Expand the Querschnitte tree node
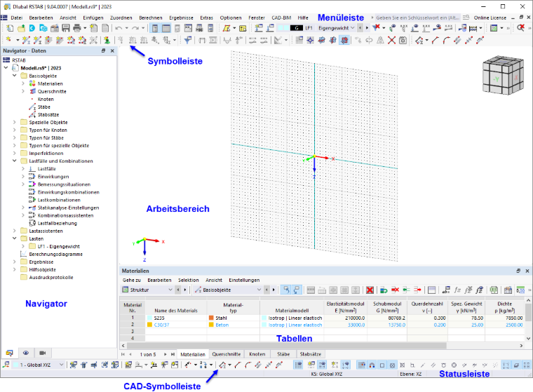 (x=23, y=91)
